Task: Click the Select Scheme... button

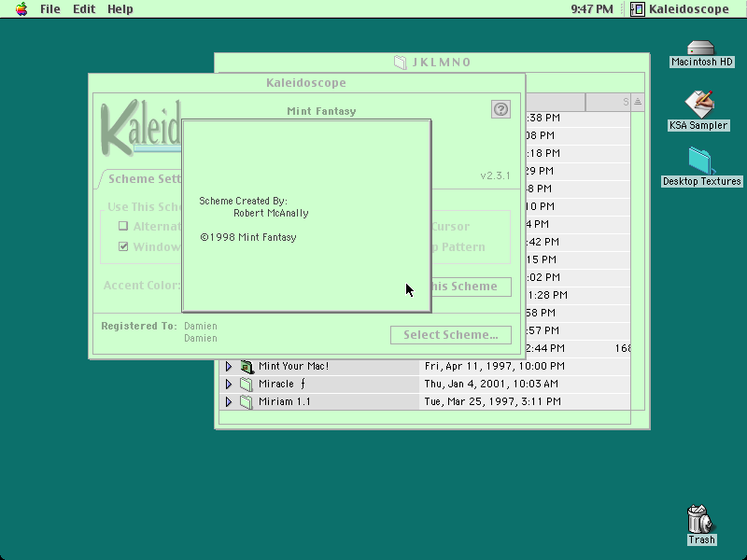Action: click(x=451, y=335)
